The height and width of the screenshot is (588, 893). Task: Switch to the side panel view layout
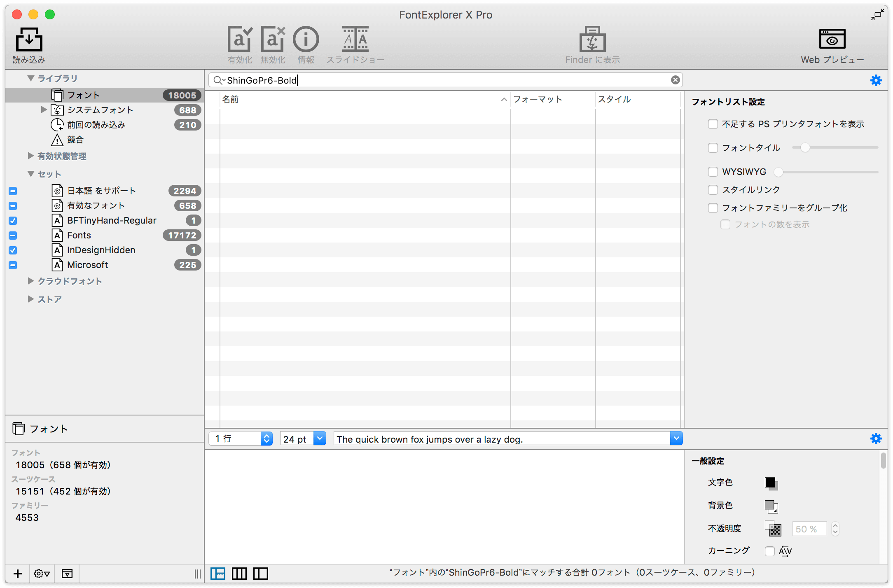tap(261, 573)
